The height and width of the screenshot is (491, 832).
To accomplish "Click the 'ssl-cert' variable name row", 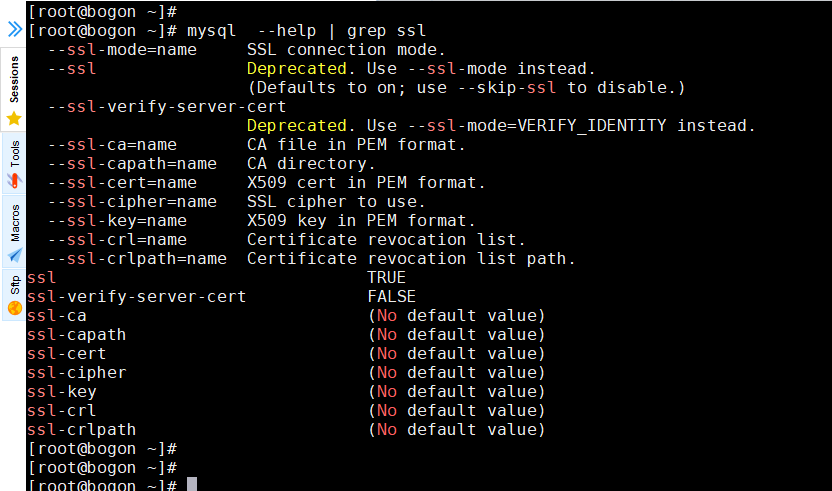I will pos(66,354).
